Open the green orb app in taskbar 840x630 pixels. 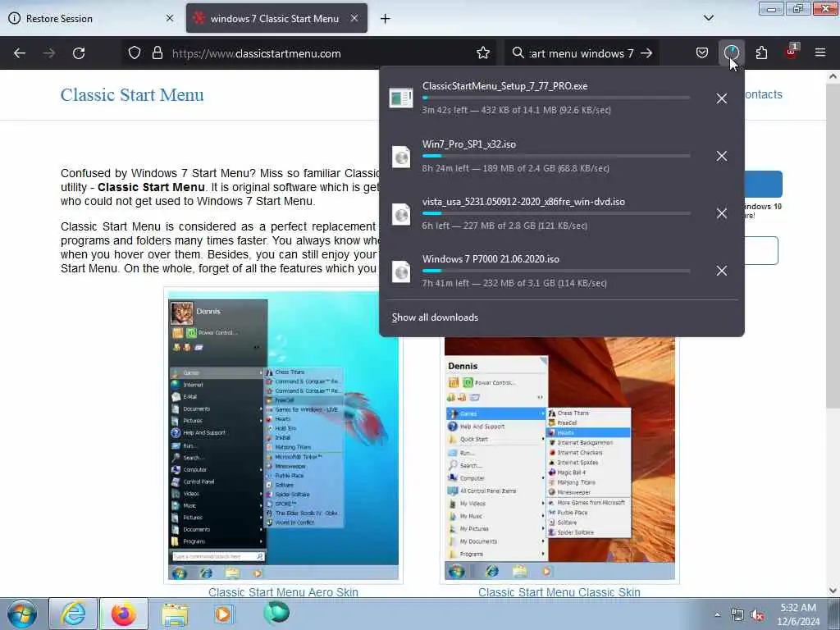click(276, 614)
